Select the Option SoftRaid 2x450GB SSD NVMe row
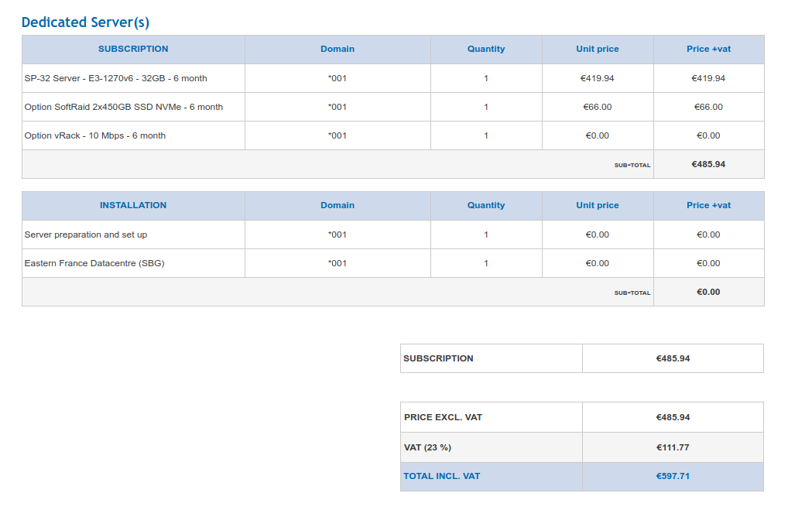Image resolution: width=812 pixels, height=517 pixels. (392, 108)
